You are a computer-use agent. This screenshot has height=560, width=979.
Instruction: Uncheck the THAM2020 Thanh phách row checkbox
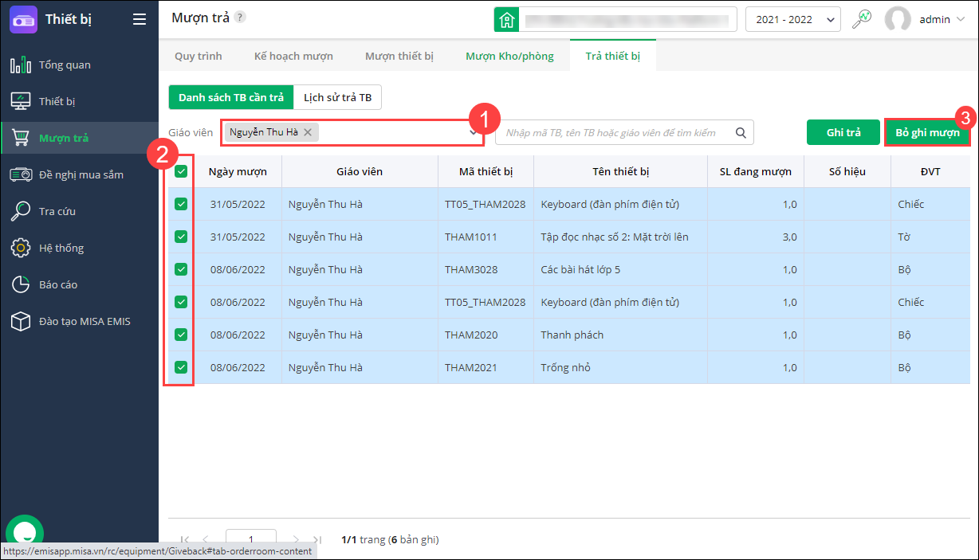click(181, 335)
